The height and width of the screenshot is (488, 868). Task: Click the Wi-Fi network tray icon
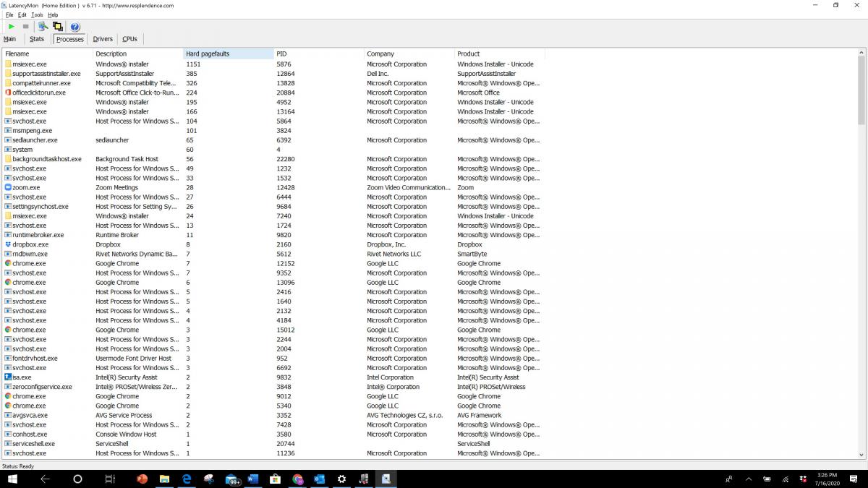coord(785,479)
